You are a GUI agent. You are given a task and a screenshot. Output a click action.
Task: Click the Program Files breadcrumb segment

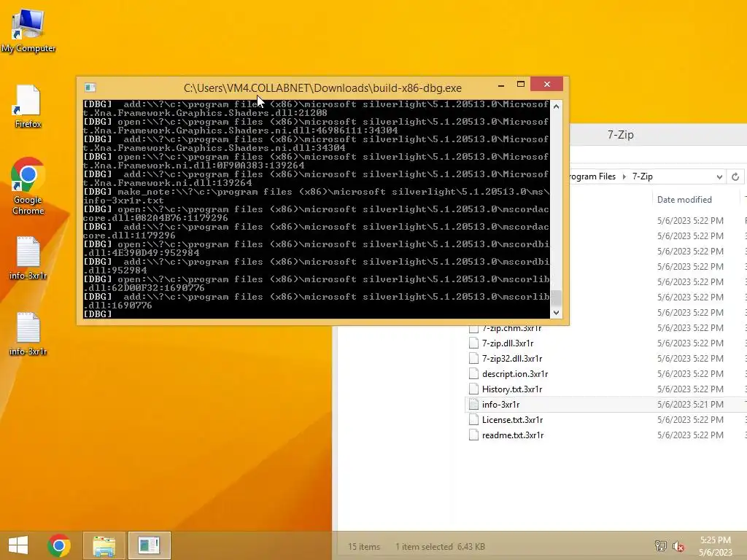tap(592, 176)
